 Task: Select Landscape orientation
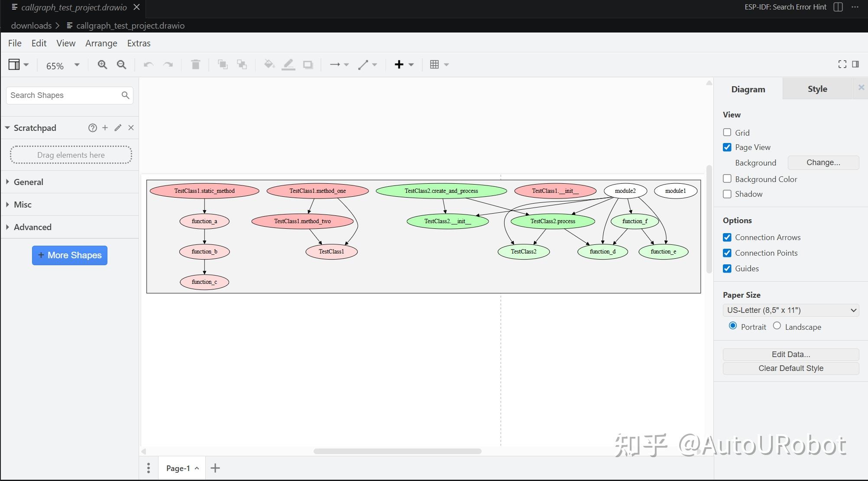click(777, 325)
